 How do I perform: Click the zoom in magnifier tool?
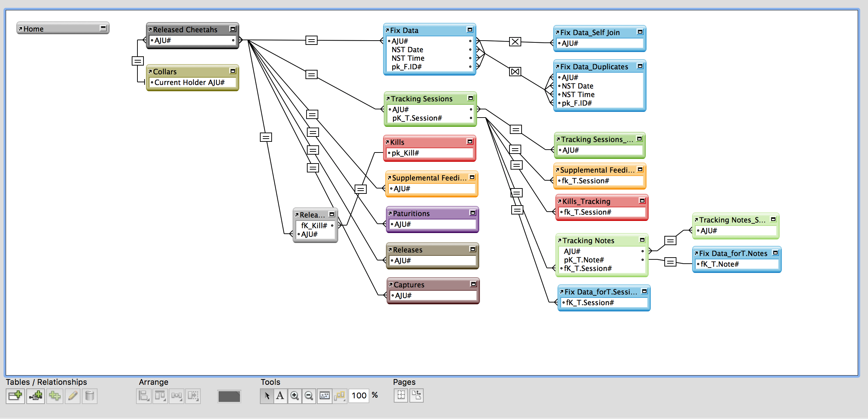coord(294,396)
